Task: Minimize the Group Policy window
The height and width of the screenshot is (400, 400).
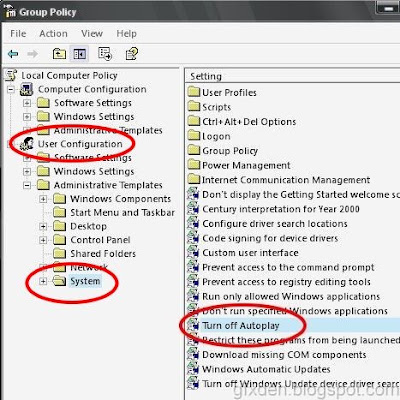Action: (388, 8)
